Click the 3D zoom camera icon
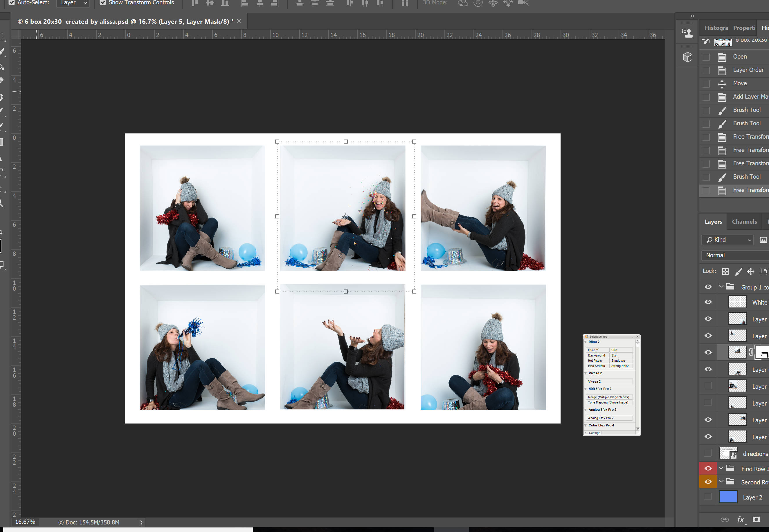The height and width of the screenshot is (532, 769). (523, 3)
